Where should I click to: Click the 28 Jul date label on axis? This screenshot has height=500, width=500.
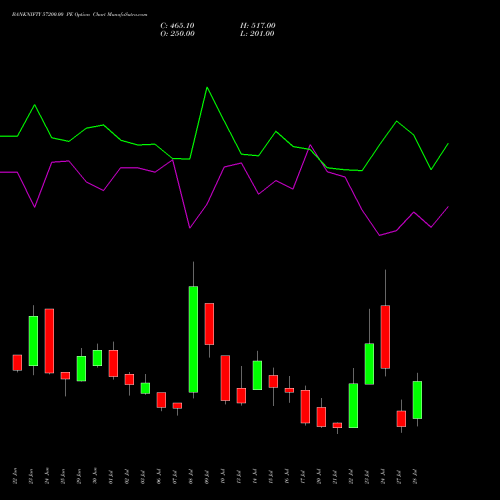(x=415, y=476)
